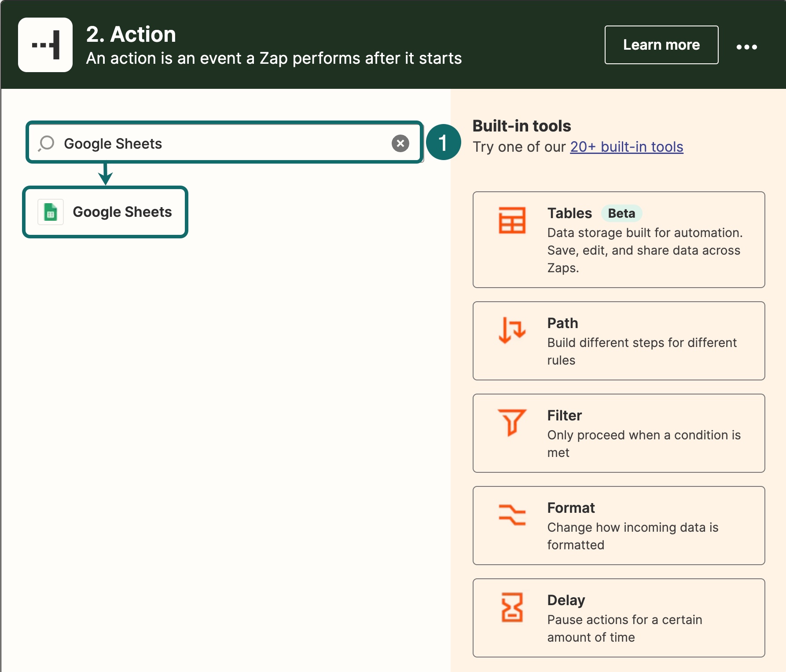The height and width of the screenshot is (672, 786).
Task: Clear the search with the X icon
Action: click(400, 143)
